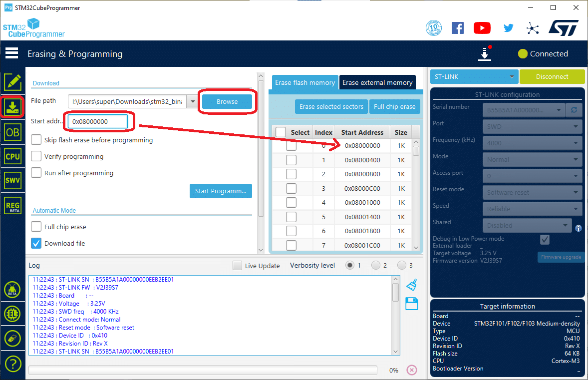
Task: Toggle the Debug in Low Power mode checkbox
Action: 545,239
